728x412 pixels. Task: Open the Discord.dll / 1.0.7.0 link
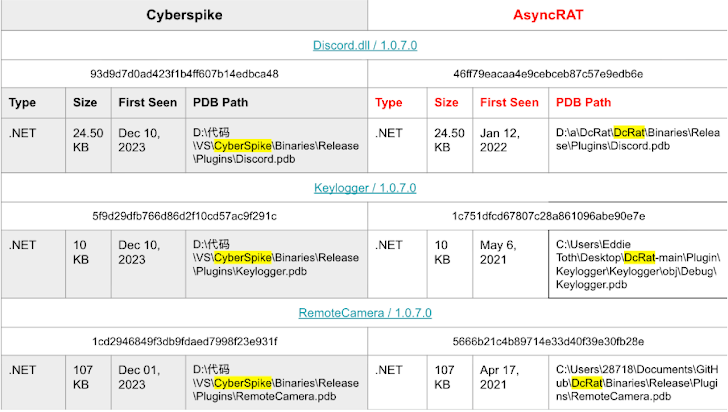click(364, 45)
